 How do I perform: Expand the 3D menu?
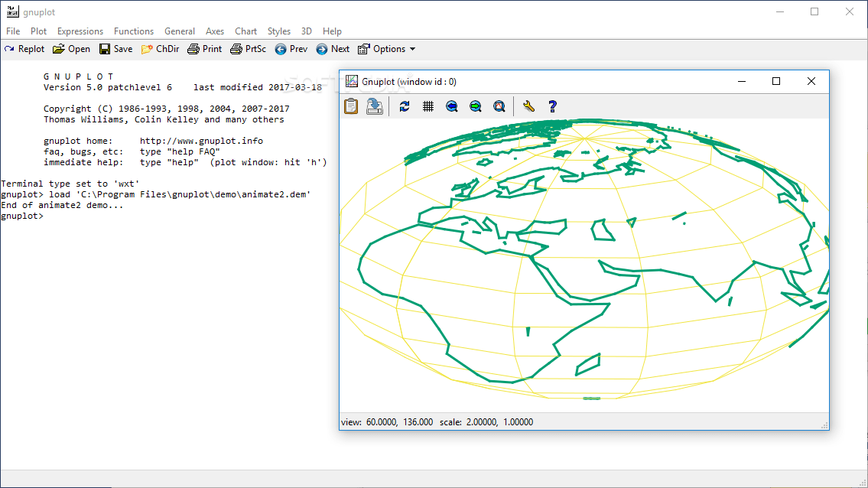[306, 31]
